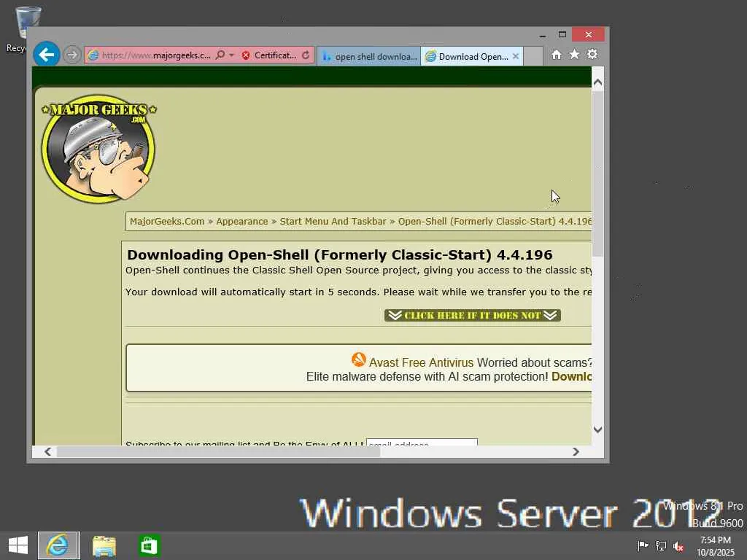Follow the MajorGeeks.Com breadcrumb link
Viewport: 747px width, 560px height.
167,222
